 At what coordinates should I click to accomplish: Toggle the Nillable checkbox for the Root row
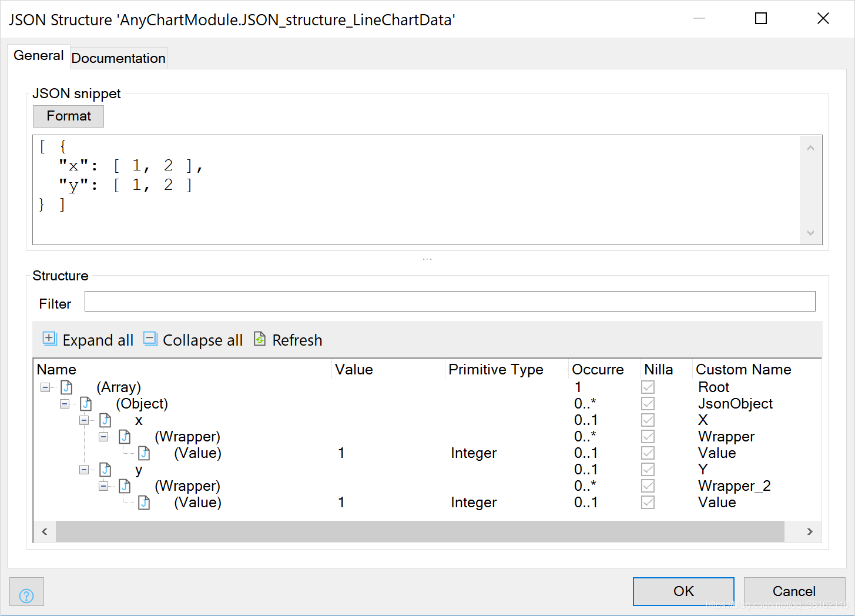click(x=647, y=387)
